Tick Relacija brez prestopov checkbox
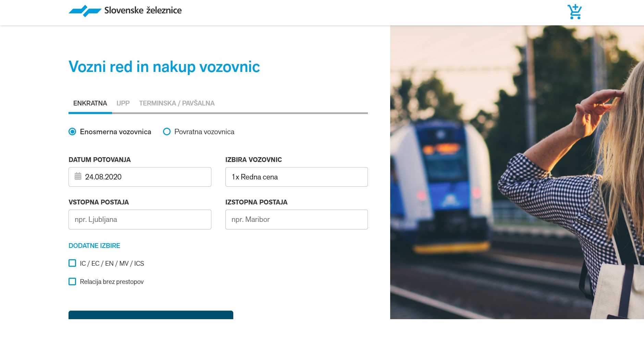This screenshot has height=350, width=644. pyautogui.click(x=72, y=282)
